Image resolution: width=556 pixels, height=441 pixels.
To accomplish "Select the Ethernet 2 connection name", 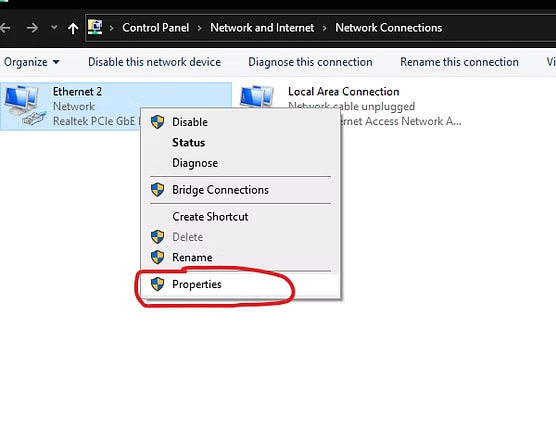I will 77,91.
